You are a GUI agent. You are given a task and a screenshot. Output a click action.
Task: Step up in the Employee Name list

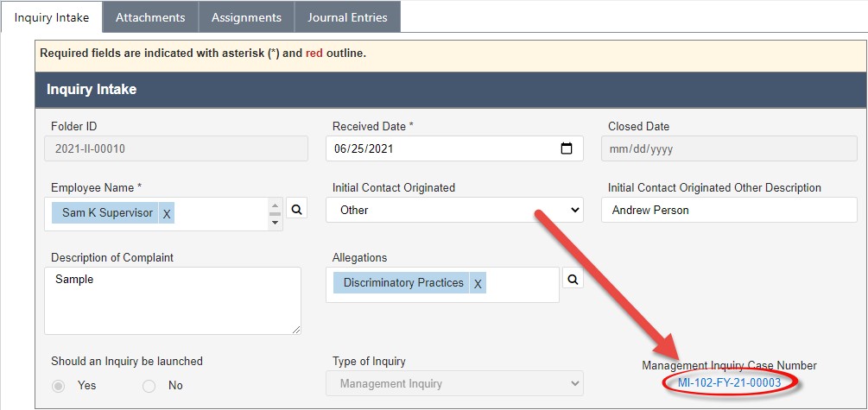pyautogui.click(x=275, y=205)
